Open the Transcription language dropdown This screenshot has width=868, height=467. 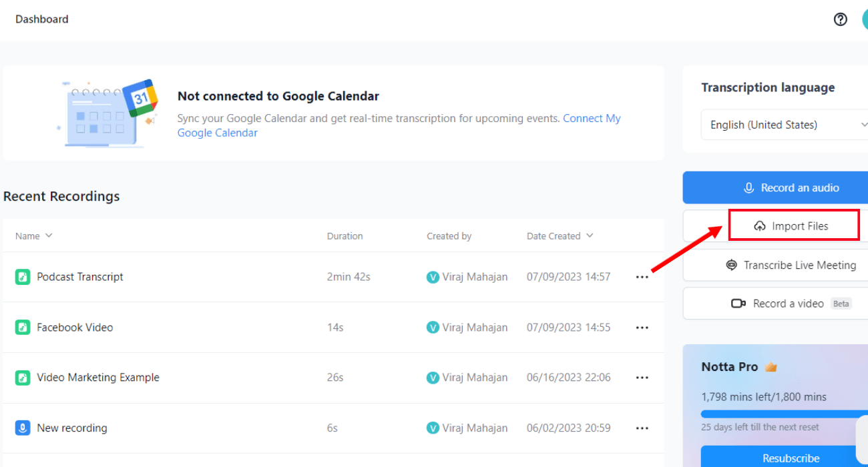point(785,125)
